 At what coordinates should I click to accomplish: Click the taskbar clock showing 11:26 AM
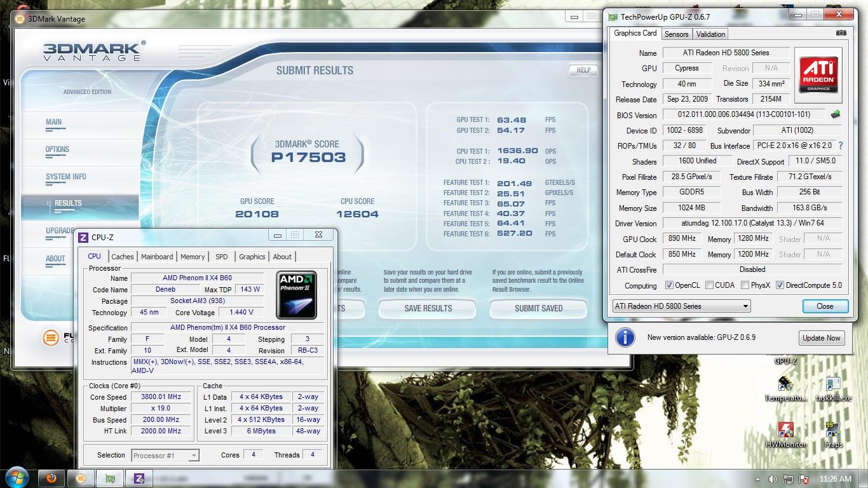pyautogui.click(x=835, y=479)
